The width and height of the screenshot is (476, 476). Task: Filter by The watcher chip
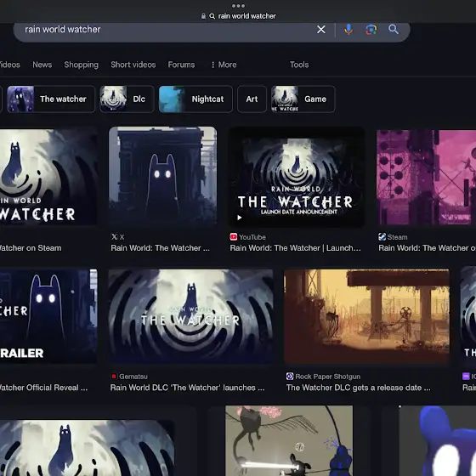[x=51, y=99]
